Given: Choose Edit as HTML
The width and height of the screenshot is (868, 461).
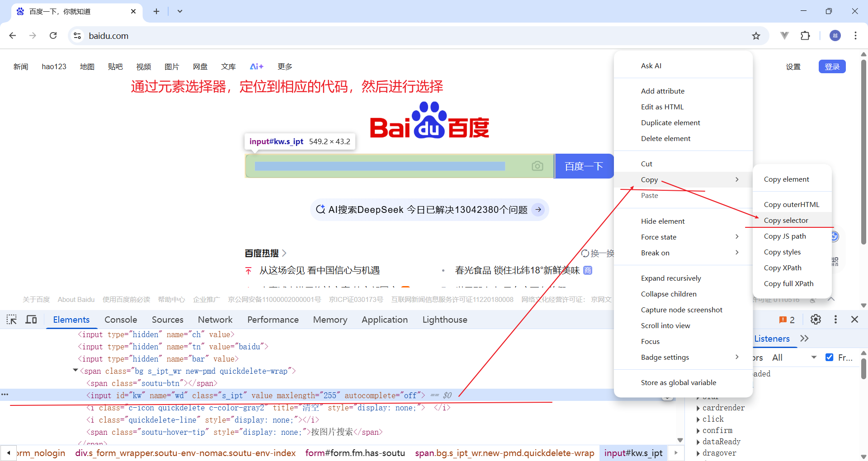Looking at the screenshot, I should pos(683,107).
